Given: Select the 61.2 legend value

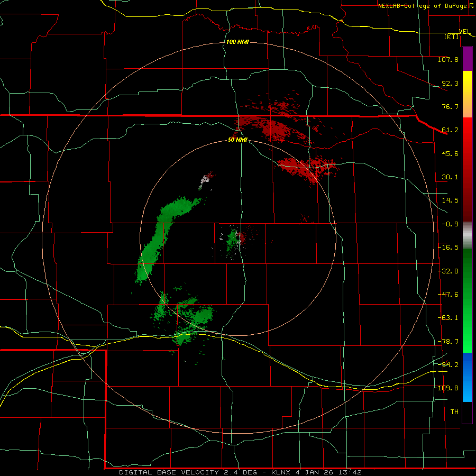Looking at the screenshot, I should point(450,130).
